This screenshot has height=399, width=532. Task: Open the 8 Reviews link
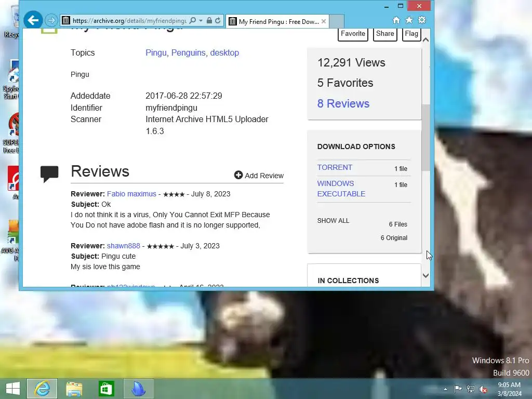pyautogui.click(x=343, y=103)
